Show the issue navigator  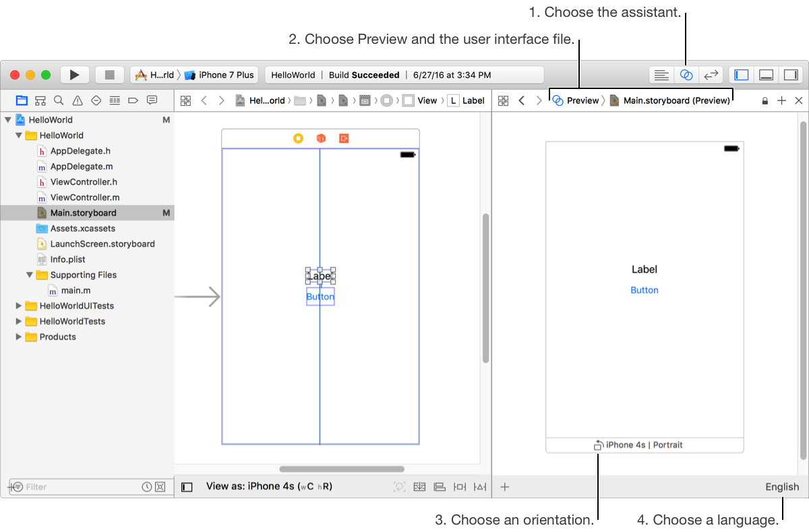[78, 100]
